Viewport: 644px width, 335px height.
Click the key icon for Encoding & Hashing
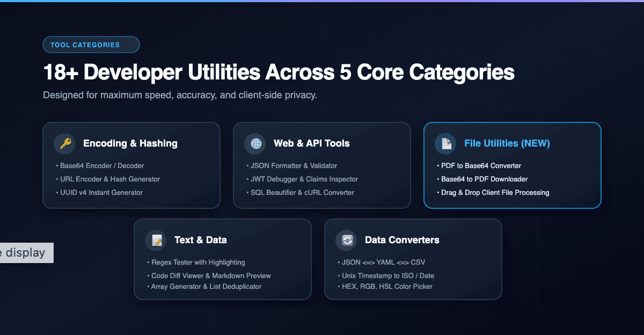pyautogui.click(x=64, y=143)
